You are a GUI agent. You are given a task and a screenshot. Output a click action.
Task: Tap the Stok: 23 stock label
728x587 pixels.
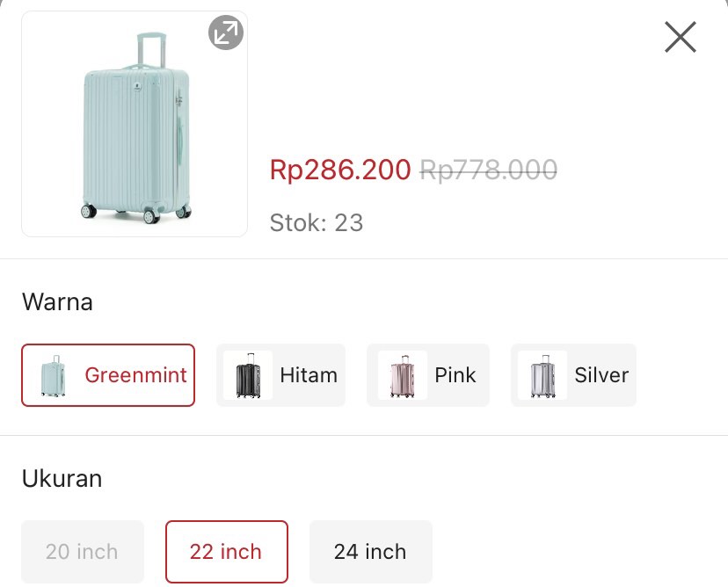(317, 222)
